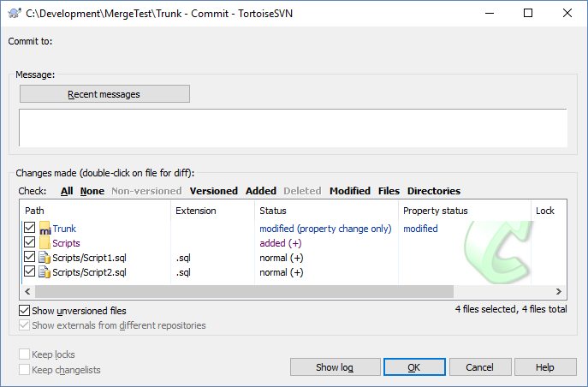Check Directories filter link
This screenshot has height=387, width=588.
click(x=433, y=191)
